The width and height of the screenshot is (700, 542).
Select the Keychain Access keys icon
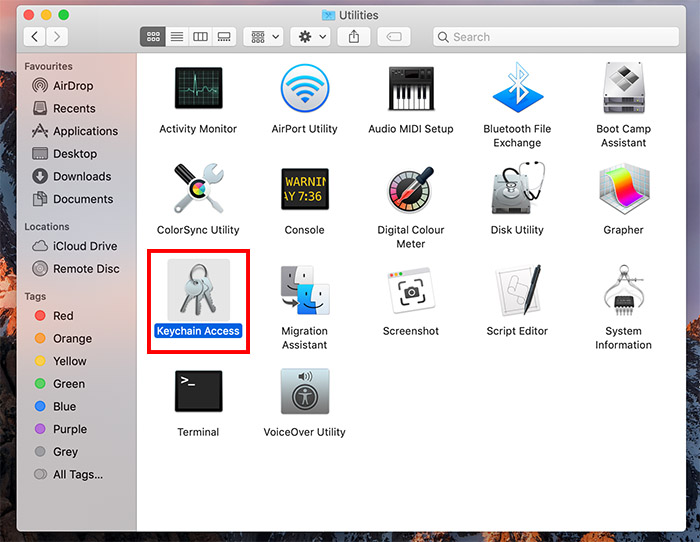[198, 289]
